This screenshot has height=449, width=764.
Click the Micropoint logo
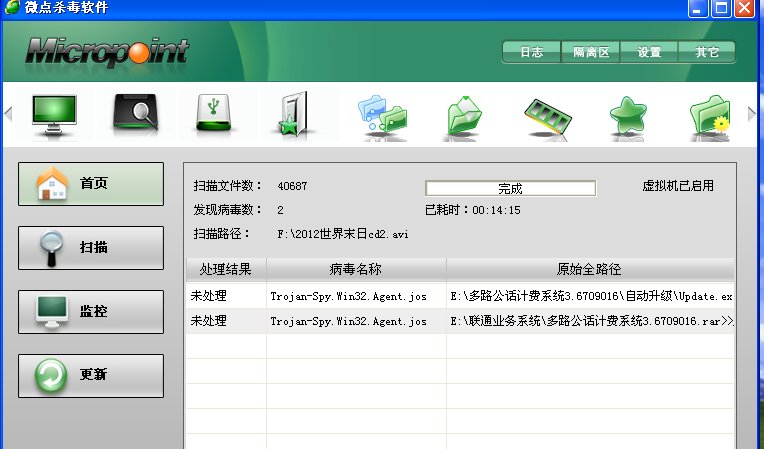pos(107,52)
